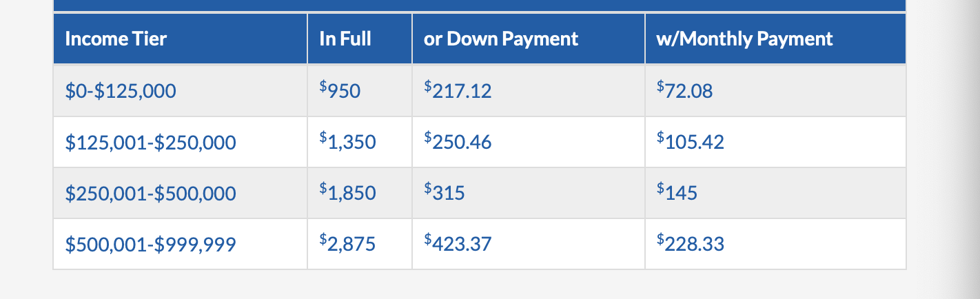Click the $228.33 monthly payment value
Viewport: 980px width, 299px height.
tap(691, 243)
